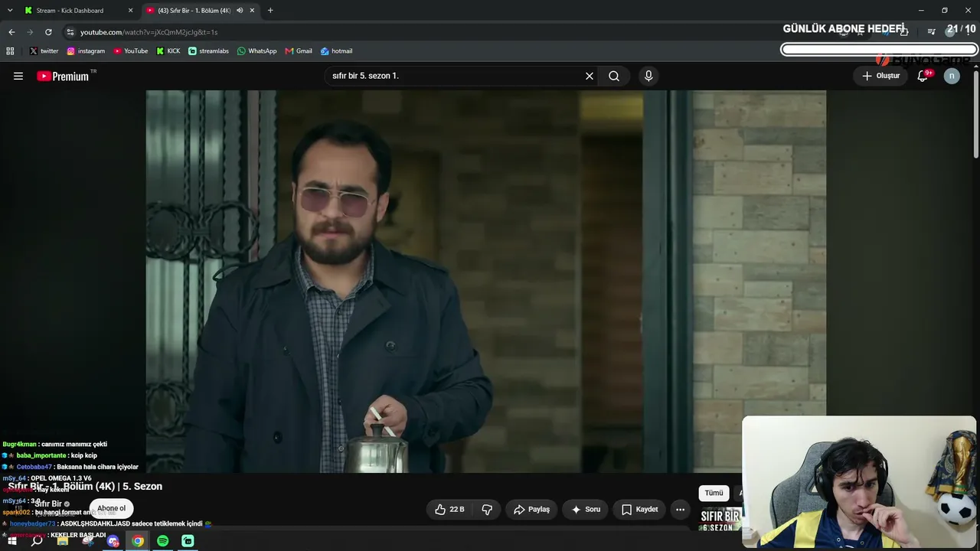Open the Windows Start menu
980x551 pixels.
(x=11, y=541)
